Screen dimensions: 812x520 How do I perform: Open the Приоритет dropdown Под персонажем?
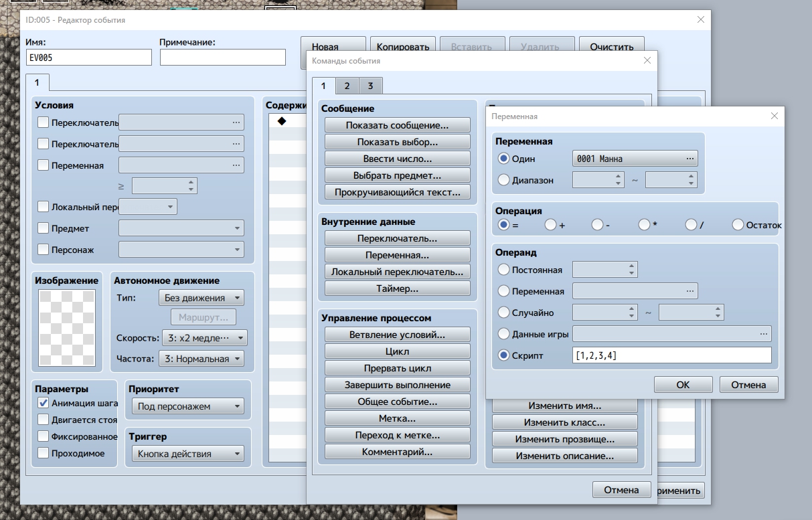[x=187, y=406]
